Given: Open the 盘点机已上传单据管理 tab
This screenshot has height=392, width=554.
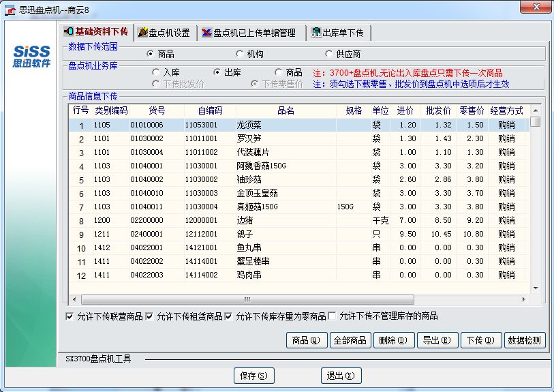Looking at the screenshot, I should (248, 33).
